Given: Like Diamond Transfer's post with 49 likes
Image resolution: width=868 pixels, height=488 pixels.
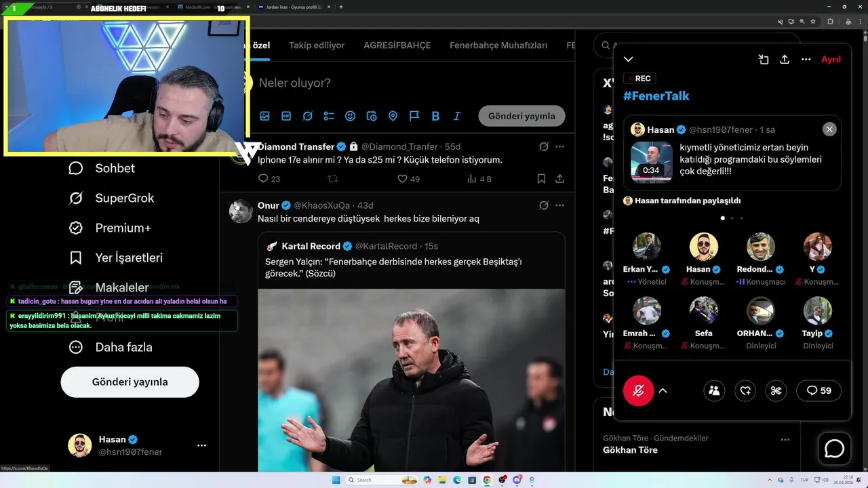Looking at the screenshot, I should pyautogui.click(x=408, y=179).
